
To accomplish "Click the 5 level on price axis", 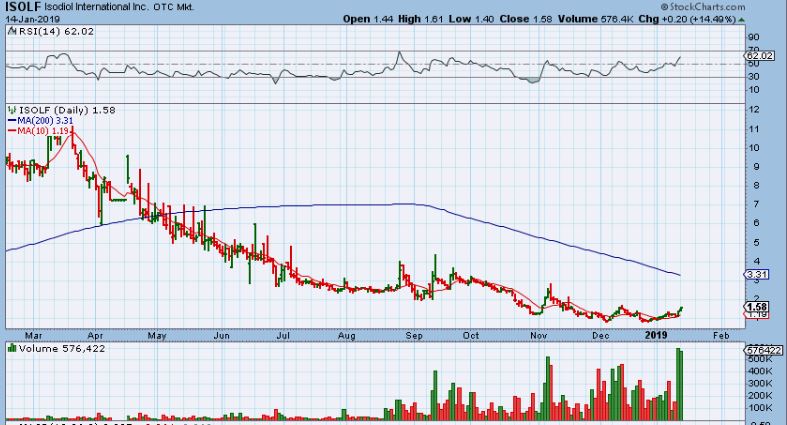I will coord(755,242).
